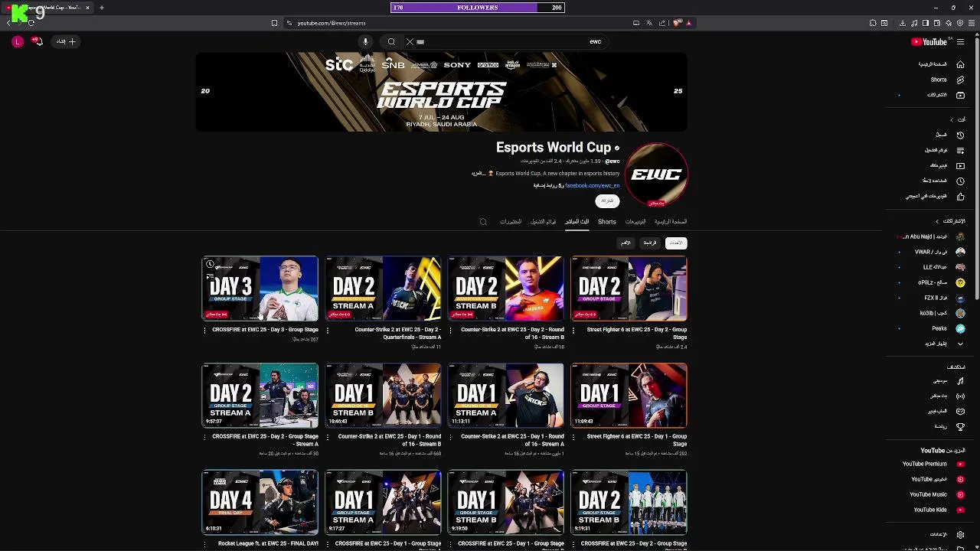Open Settings gear in sidebar
This screenshot has height=551, width=980.
pos(960,534)
